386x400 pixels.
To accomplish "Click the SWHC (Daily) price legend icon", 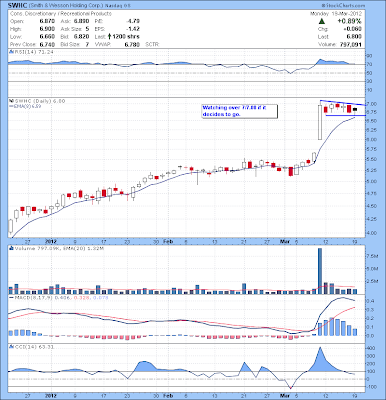I will (11, 101).
